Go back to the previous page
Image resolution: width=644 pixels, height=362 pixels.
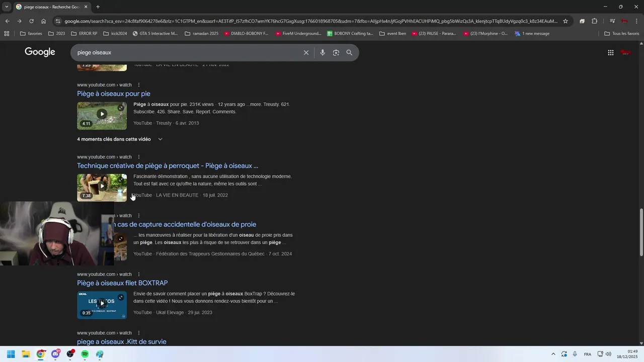pos(7,21)
